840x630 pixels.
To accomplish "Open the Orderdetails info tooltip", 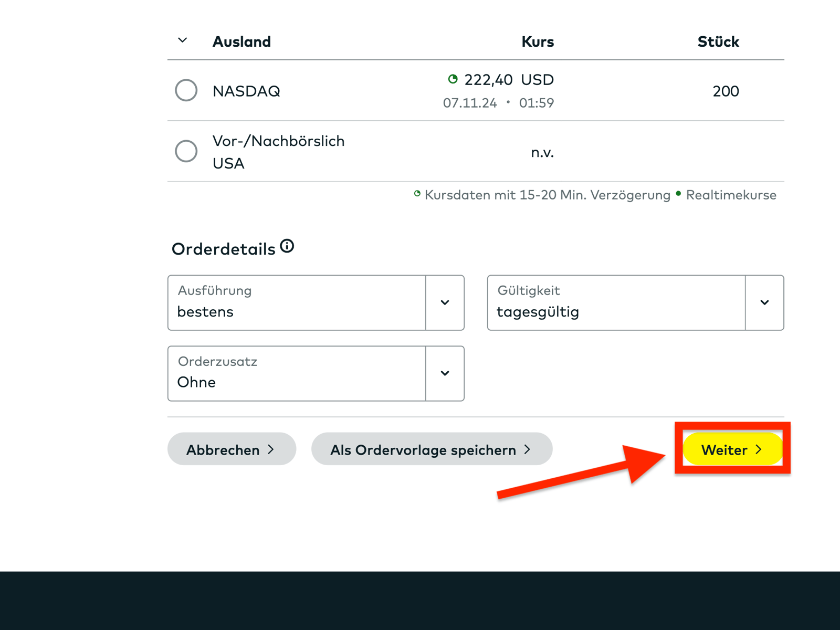I will 287,245.
